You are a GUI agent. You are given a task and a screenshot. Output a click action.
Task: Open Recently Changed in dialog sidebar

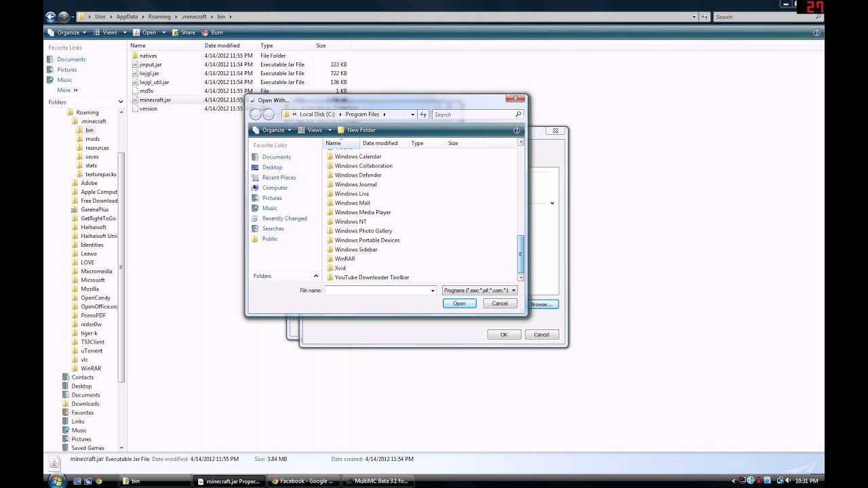[x=284, y=218]
